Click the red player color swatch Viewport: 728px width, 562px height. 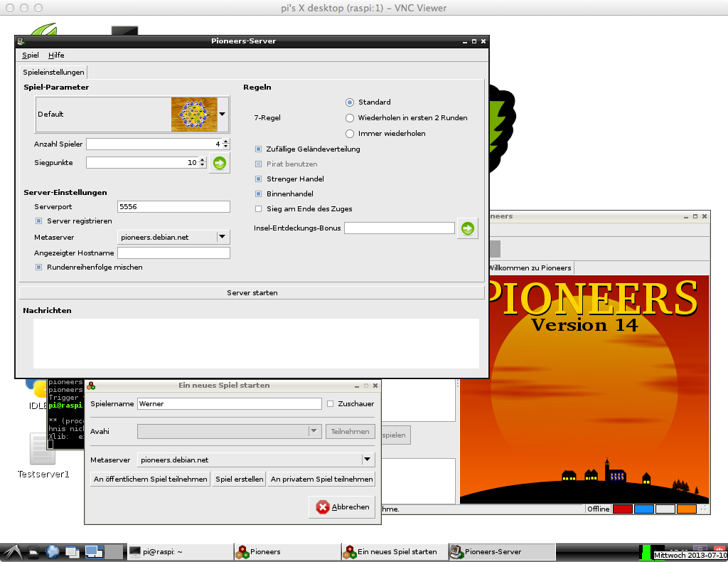[623, 509]
